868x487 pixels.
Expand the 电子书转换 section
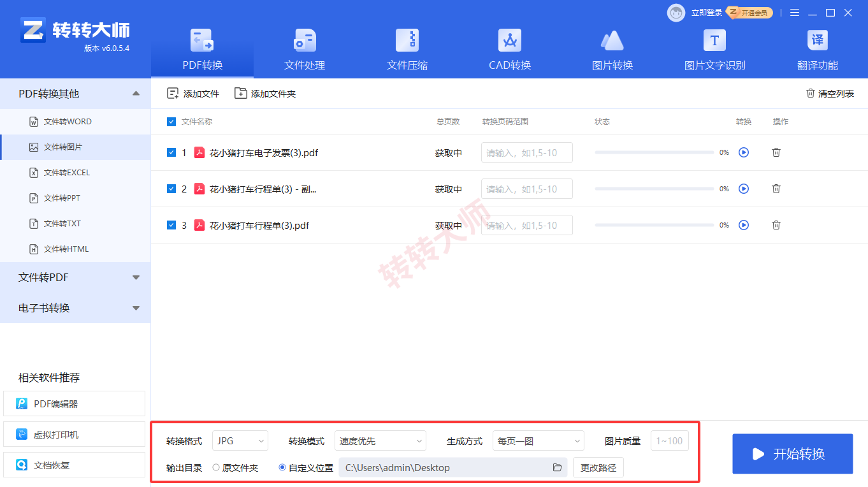coord(75,308)
